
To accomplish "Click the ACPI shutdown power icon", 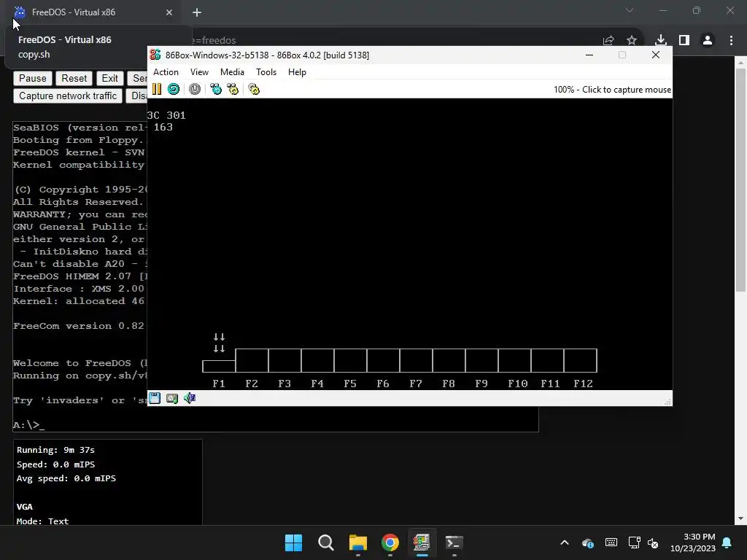I will [x=194, y=89].
